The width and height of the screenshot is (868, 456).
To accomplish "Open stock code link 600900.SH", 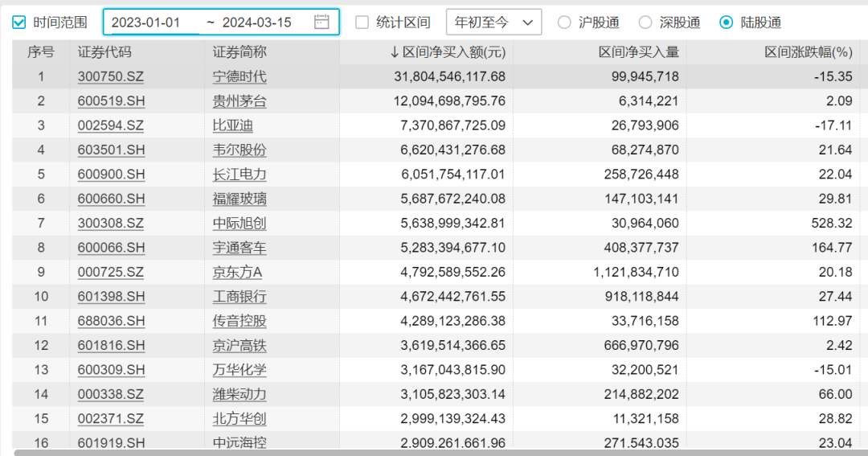I will 111,174.
